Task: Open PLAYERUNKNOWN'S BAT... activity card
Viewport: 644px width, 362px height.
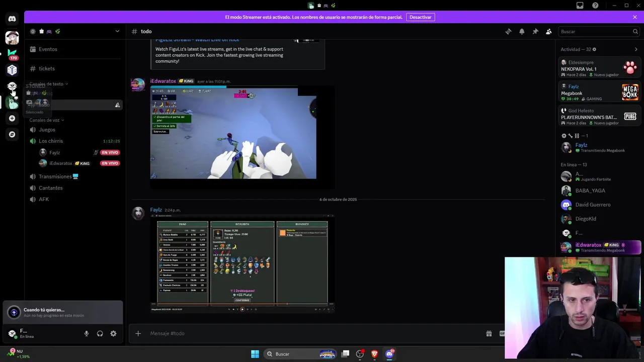Action: [600, 117]
